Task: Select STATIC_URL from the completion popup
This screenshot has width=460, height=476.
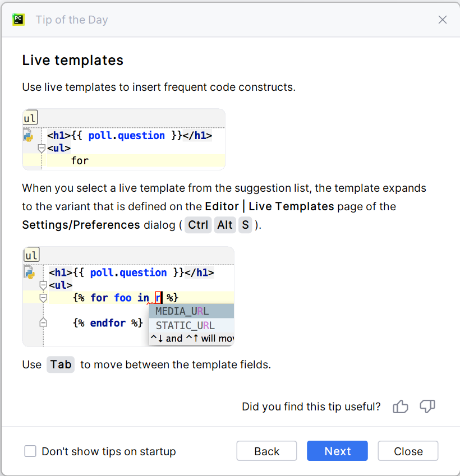Action: click(x=185, y=326)
